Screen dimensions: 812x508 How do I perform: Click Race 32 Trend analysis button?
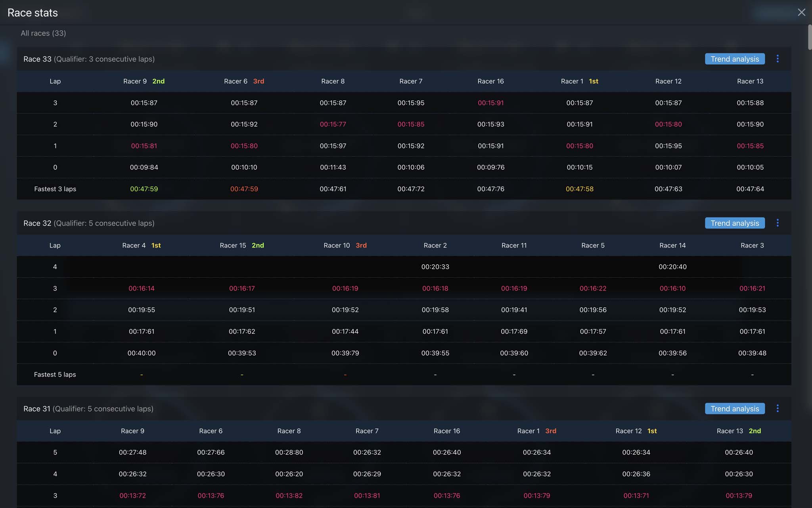pyautogui.click(x=734, y=223)
